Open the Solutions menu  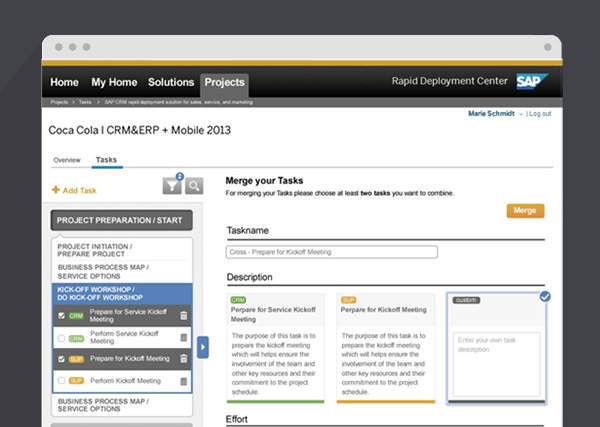click(x=171, y=82)
